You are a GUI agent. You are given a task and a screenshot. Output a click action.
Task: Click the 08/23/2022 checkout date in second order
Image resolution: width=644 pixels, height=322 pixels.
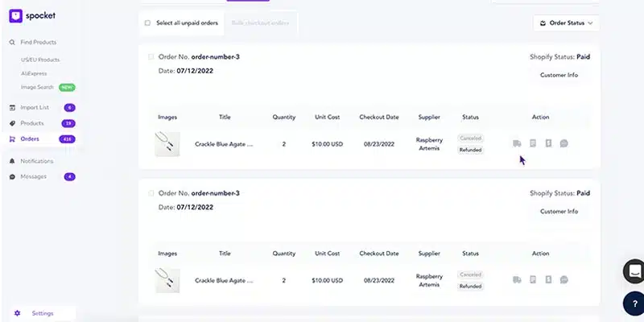coord(379,280)
